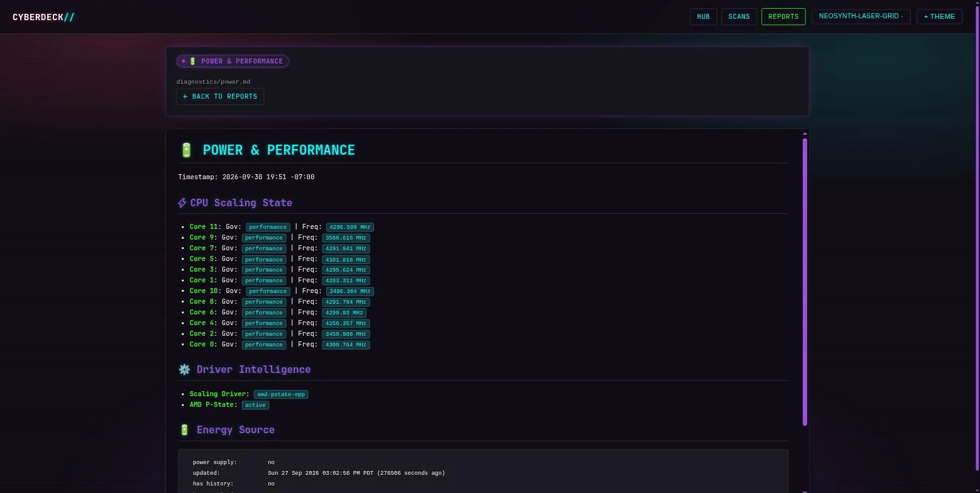Click the CPU Scaling State heading
Screen dimensions: 980x493
(241, 202)
